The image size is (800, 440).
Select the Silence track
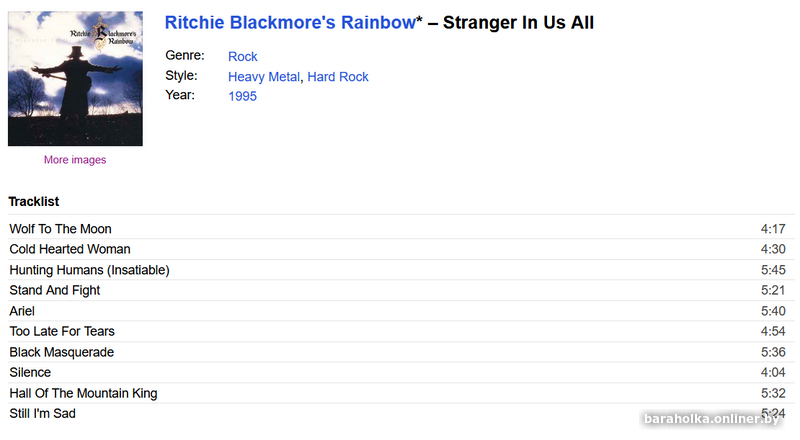click(x=30, y=372)
